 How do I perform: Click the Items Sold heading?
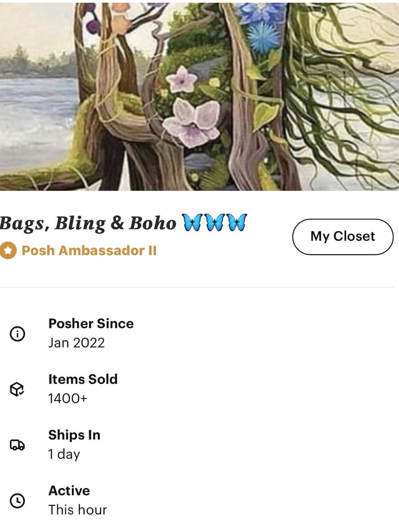(83, 379)
